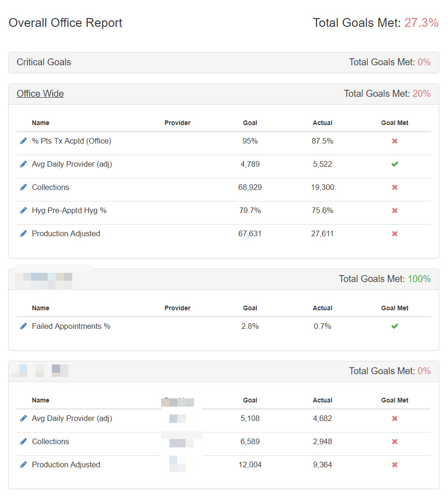Click the green 100% goals met value

[x=419, y=279]
